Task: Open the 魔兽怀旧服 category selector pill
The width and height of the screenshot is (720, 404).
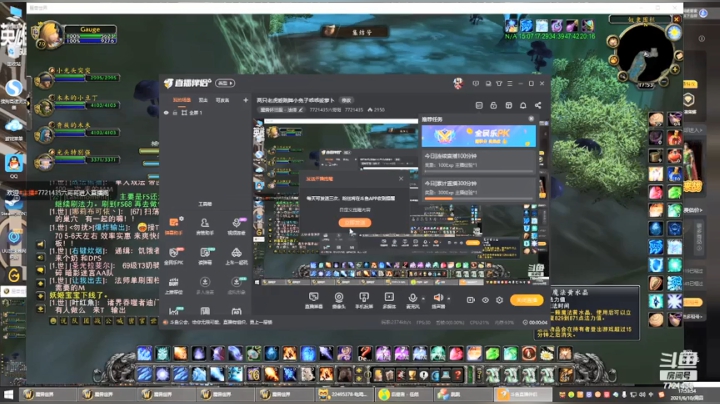Action: (x=281, y=110)
